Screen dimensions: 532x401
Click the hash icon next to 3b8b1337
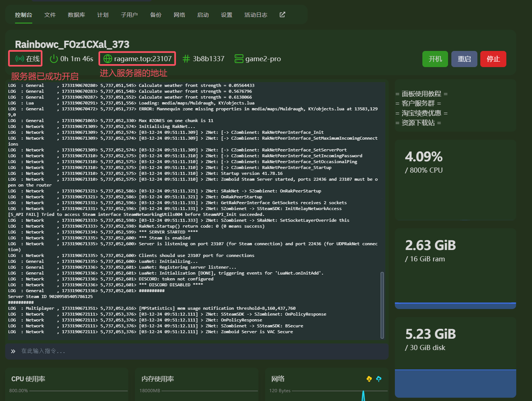tap(186, 59)
